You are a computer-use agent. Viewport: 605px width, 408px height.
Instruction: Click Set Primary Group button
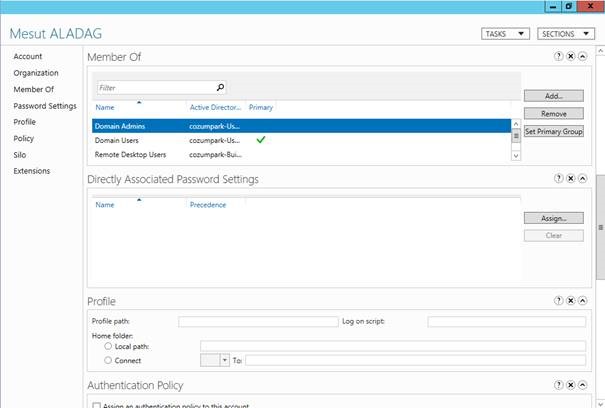[554, 131]
